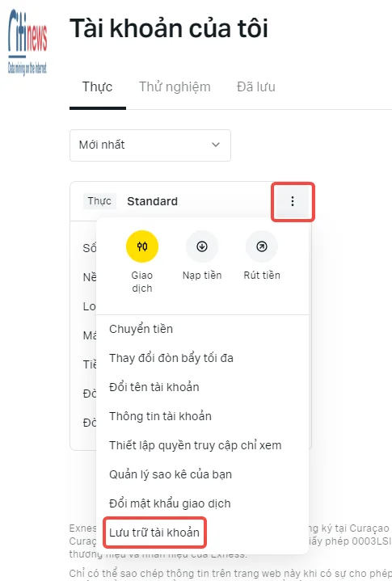The height and width of the screenshot is (581, 392).
Task: Expand the Mới nhất sort dropdown
Action: [x=150, y=145]
